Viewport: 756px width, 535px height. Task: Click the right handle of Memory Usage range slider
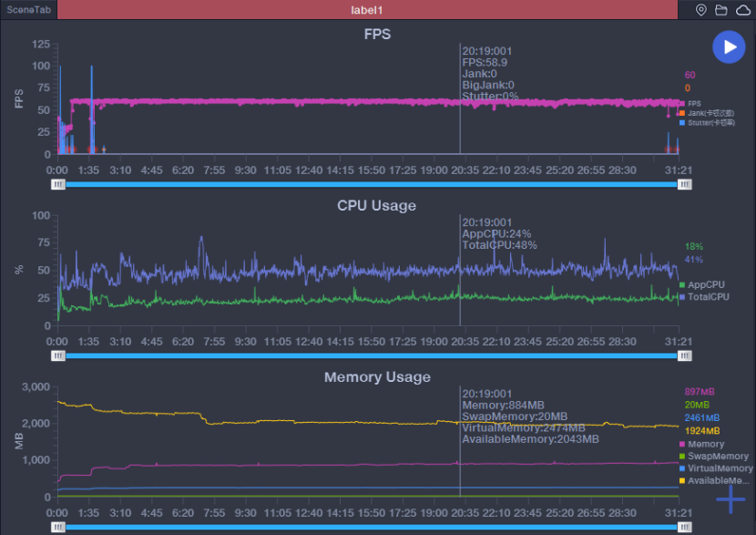pos(684,527)
